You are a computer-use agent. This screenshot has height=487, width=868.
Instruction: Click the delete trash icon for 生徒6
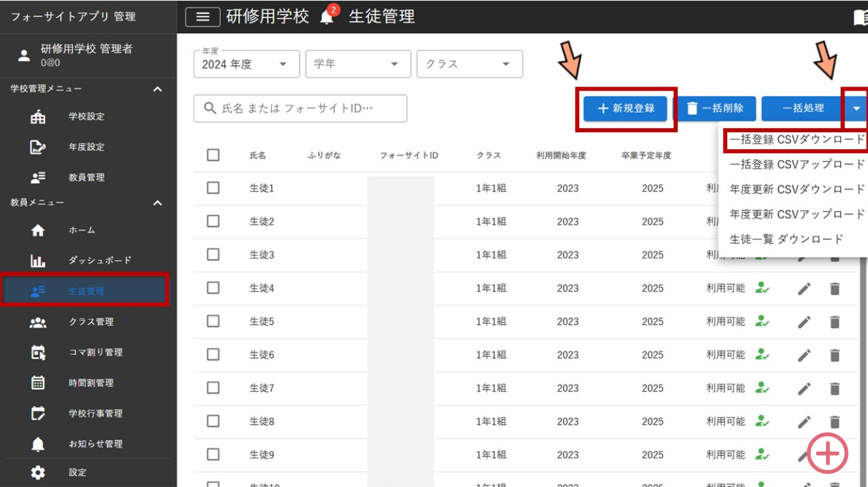pos(835,355)
